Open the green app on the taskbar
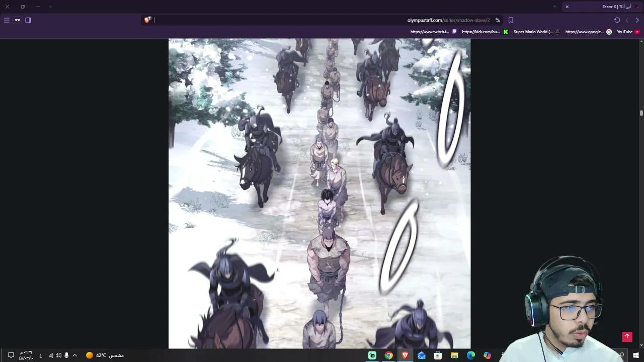Viewport: 644px width, 362px height. 372,355
